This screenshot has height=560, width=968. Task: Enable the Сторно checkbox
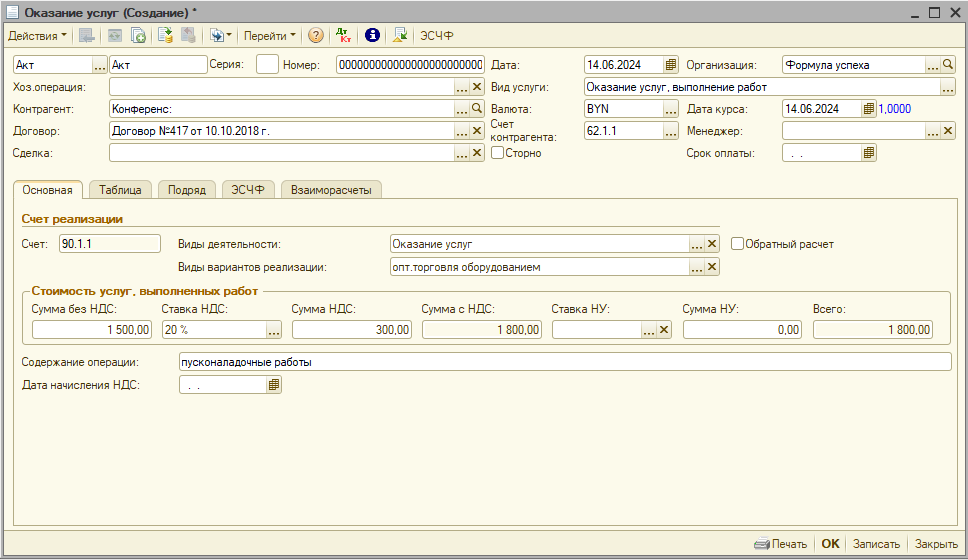coord(497,153)
